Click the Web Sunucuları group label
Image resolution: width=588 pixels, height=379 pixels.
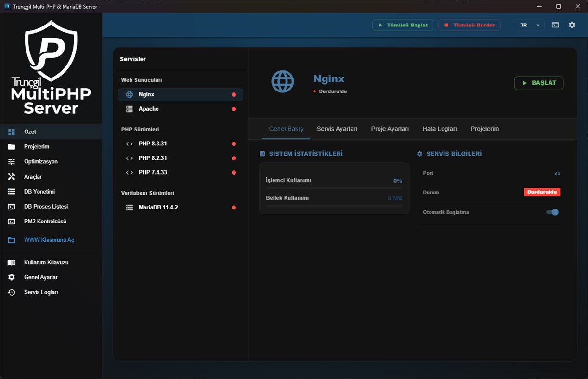pos(142,80)
